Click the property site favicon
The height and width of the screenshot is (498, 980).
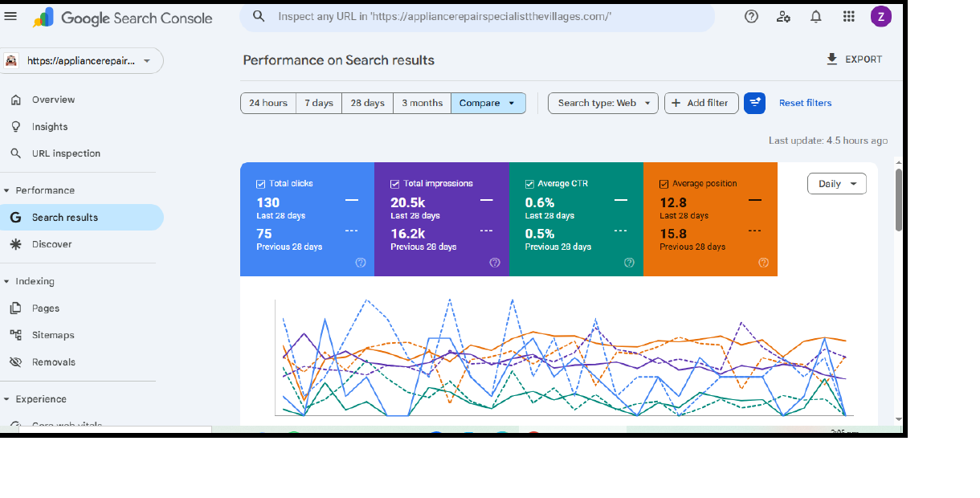(12, 60)
